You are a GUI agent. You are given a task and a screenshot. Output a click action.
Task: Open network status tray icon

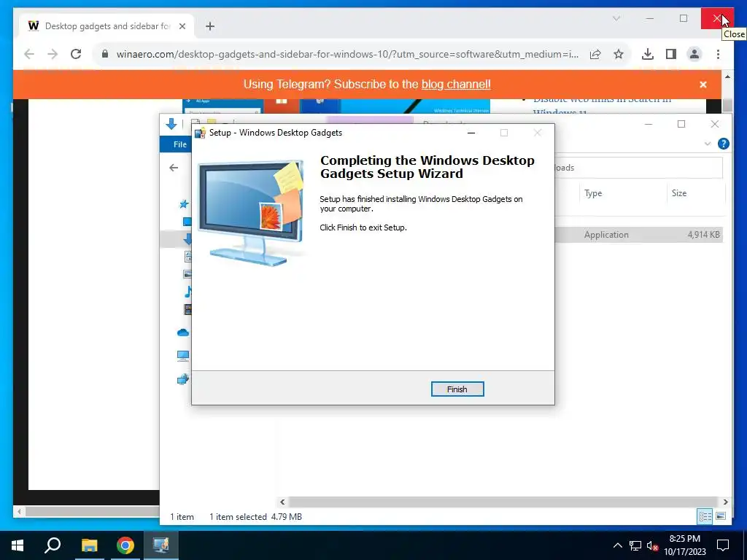coord(635,545)
